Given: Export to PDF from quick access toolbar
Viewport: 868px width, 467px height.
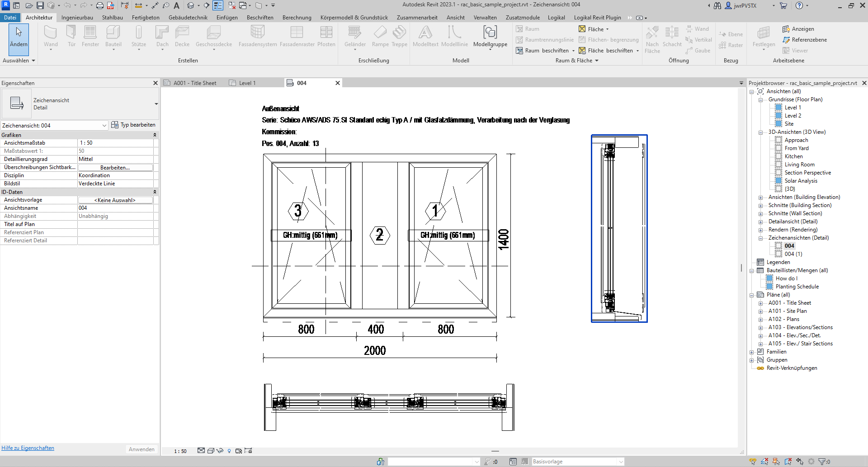Looking at the screenshot, I should [110, 5].
